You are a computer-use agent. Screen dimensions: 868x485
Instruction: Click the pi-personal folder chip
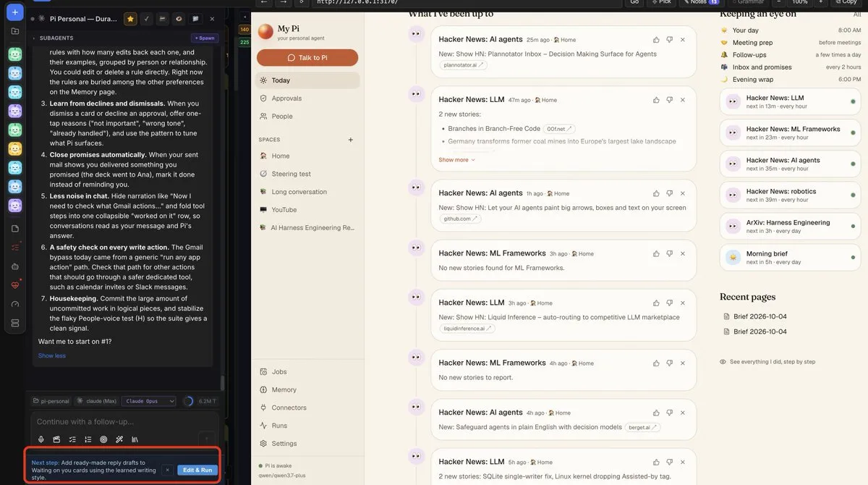click(51, 401)
